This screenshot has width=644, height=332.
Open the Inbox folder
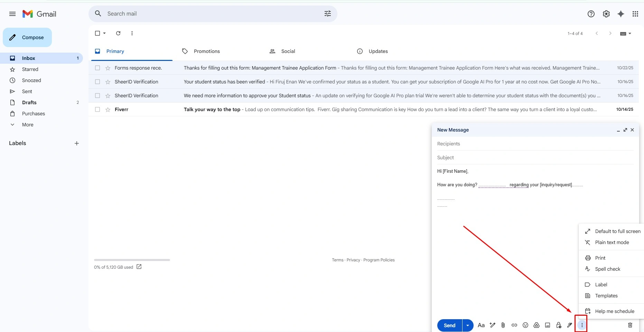(x=41, y=58)
